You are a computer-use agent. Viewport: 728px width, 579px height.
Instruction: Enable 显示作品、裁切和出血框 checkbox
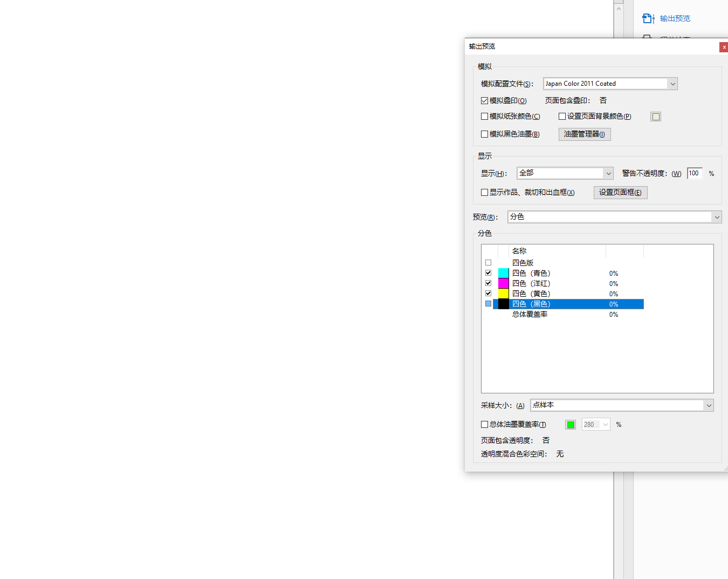pos(484,193)
